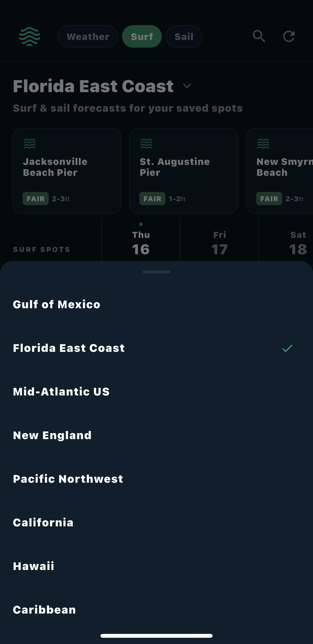Refresh forecasts using the reload icon
Viewport: 313px width, 644px height.
(289, 36)
